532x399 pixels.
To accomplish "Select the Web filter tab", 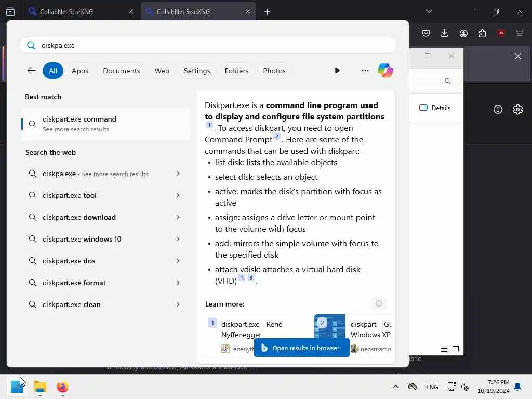I will 162,71.
